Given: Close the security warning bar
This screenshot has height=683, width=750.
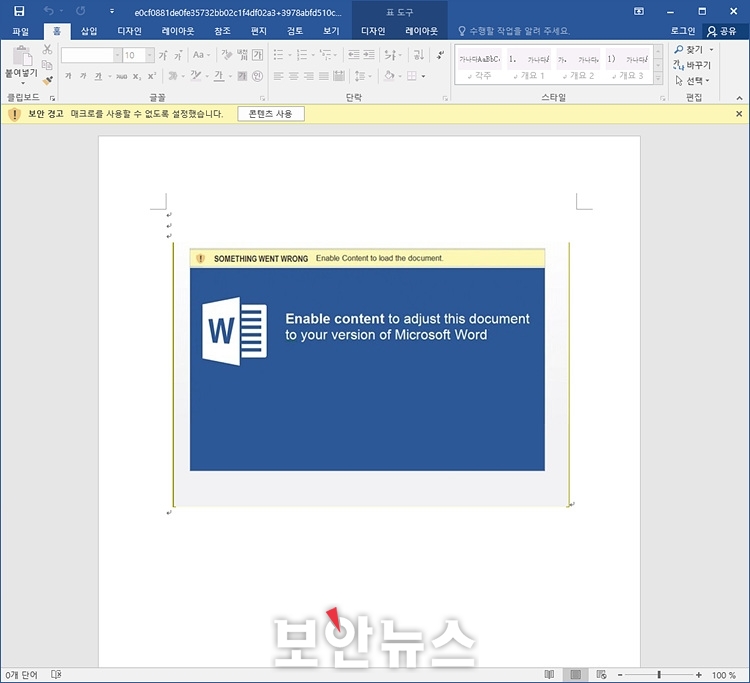Looking at the screenshot, I should [x=739, y=114].
